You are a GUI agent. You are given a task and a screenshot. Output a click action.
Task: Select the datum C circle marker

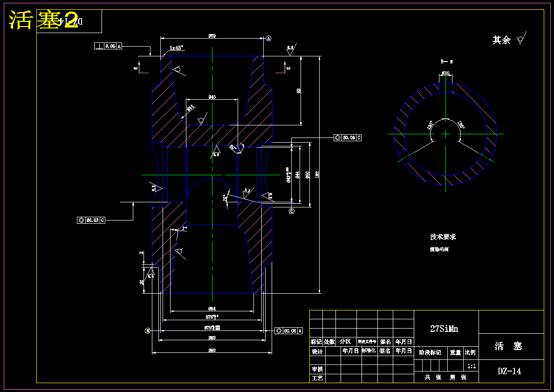(292, 211)
